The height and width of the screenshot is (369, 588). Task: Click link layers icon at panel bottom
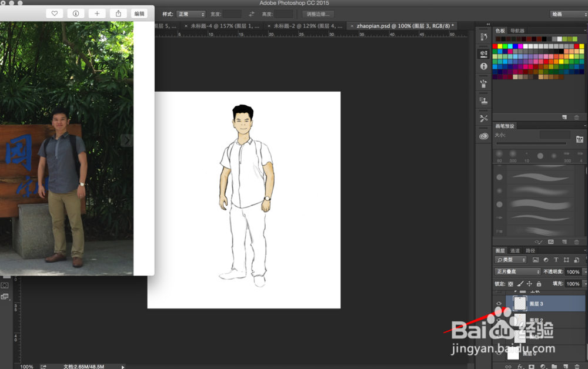pos(508,366)
